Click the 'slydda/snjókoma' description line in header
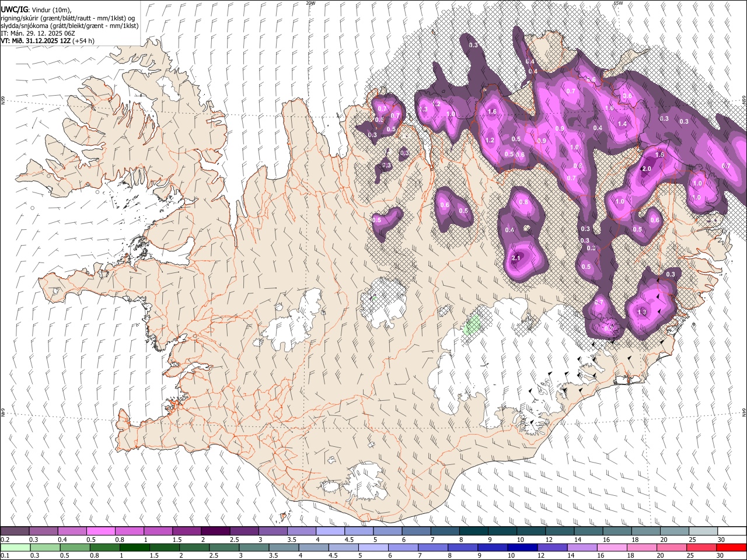 (x=69, y=26)
